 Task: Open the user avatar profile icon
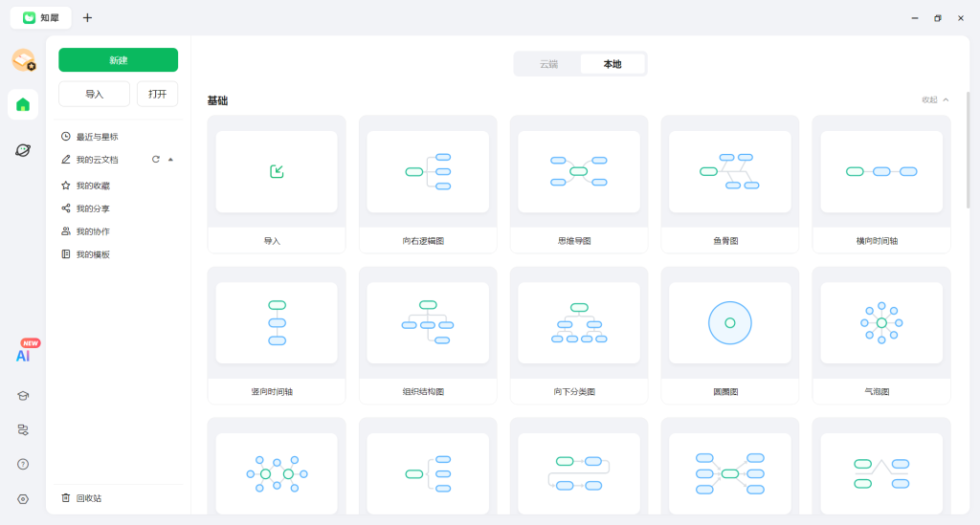(24, 60)
